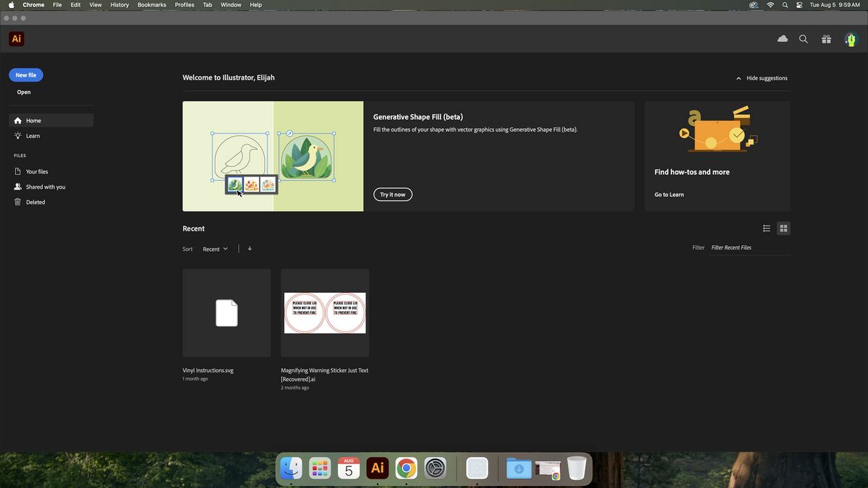The width and height of the screenshot is (868, 488).
Task: Click the search magnifier icon in header
Action: (x=804, y=39)
